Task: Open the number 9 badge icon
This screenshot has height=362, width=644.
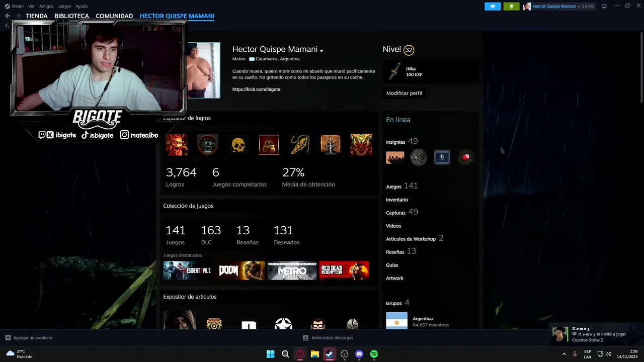Action: 442,157
